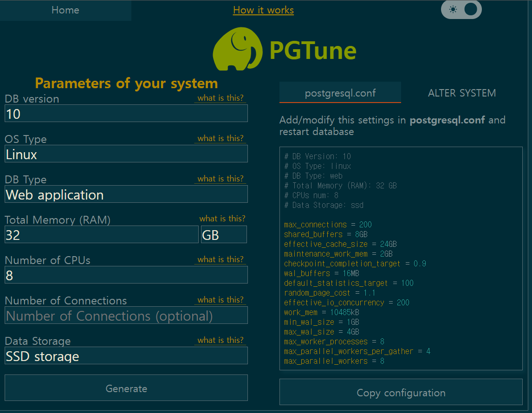Viewport: 532px width, 413px height.
Task: Switch to the postgresql.conf tab
Action: click(340, 92)
